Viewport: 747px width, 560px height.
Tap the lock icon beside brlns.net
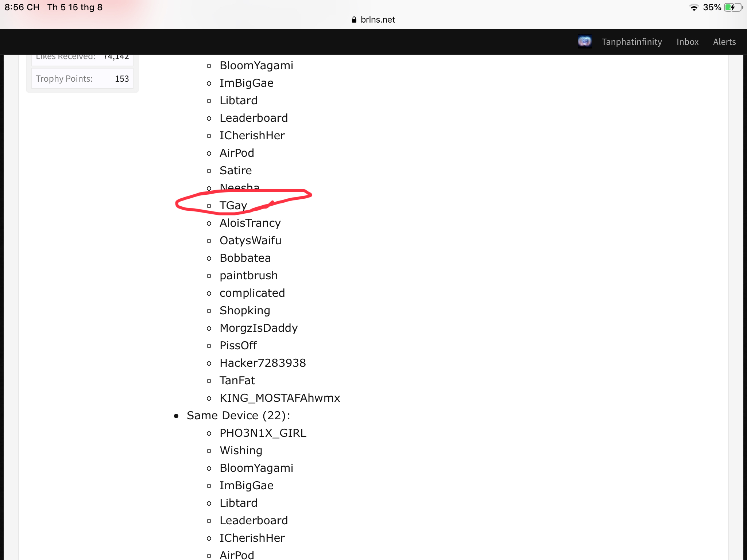point(354,20)
